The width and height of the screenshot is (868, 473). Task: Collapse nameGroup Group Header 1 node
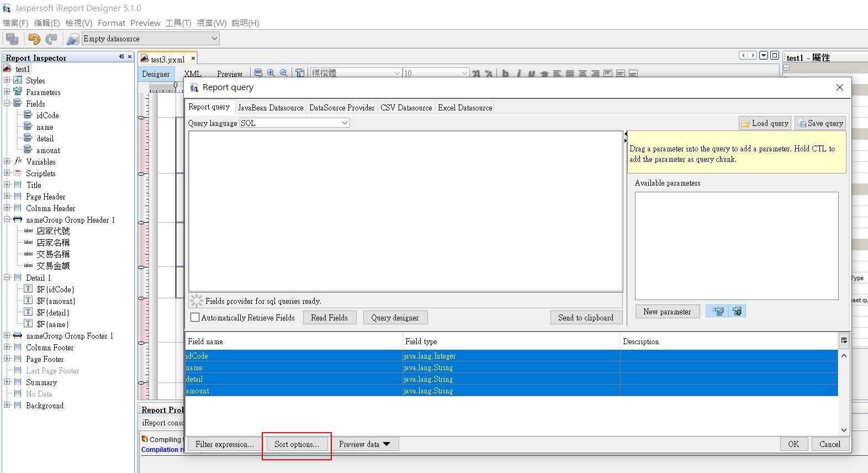pyautogui.click(x=7, y=219)
